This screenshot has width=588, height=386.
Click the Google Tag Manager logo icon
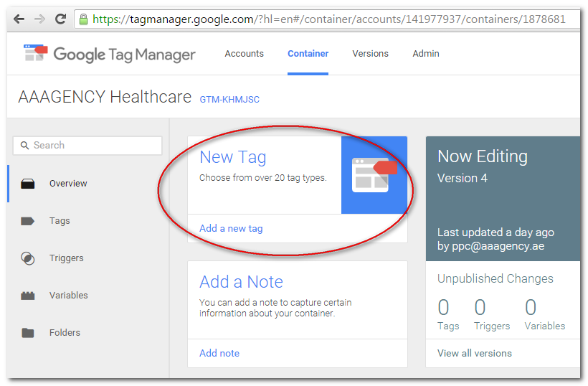point(35,53)
